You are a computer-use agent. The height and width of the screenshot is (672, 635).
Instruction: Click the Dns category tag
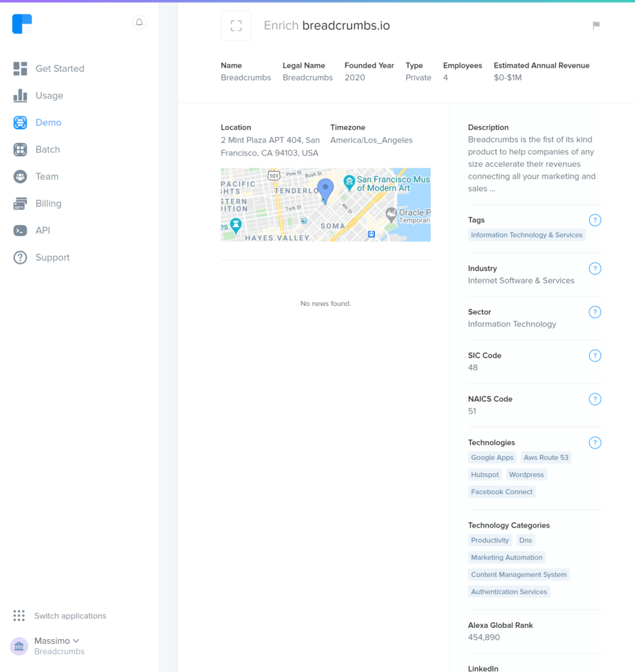pos(525,540)
